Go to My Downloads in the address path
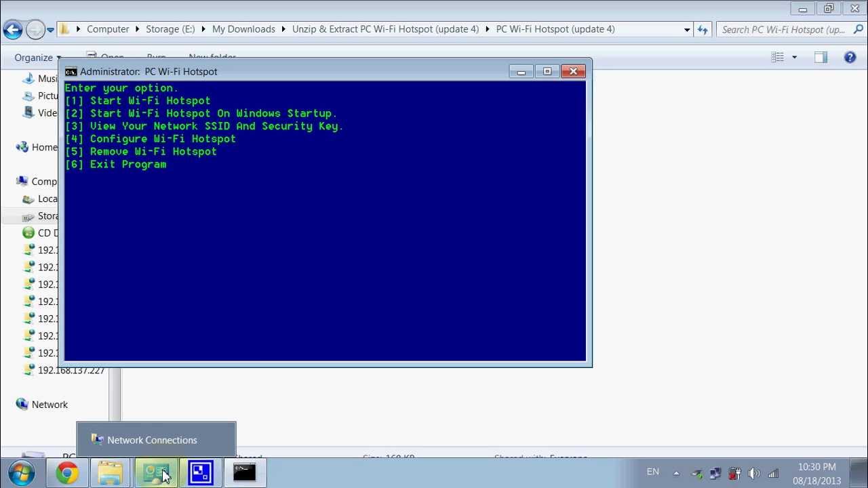The height and width of the screenshot is (488, 868). click(x=243, y=29)
